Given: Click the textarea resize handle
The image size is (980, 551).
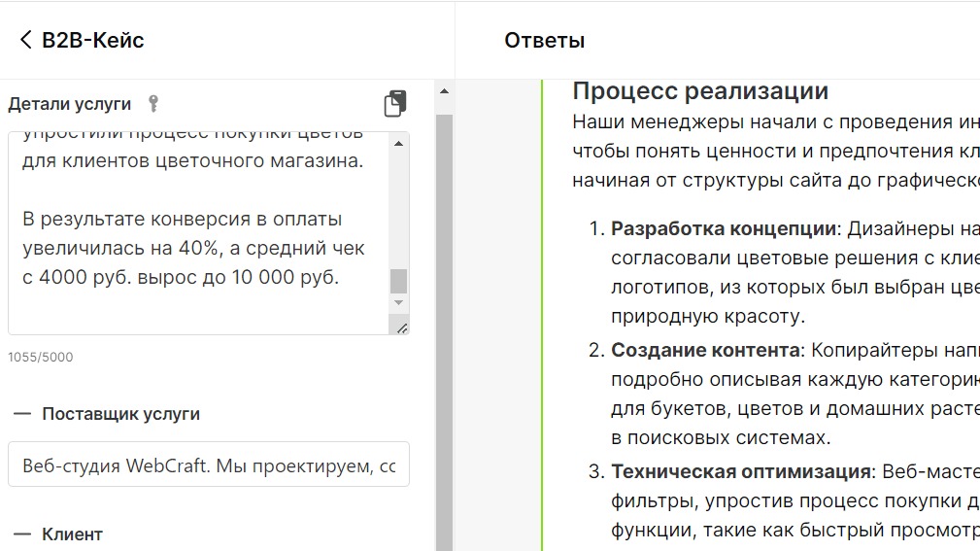Looking at the screenshot, I should pyautogui.click(x=402, y=327).
